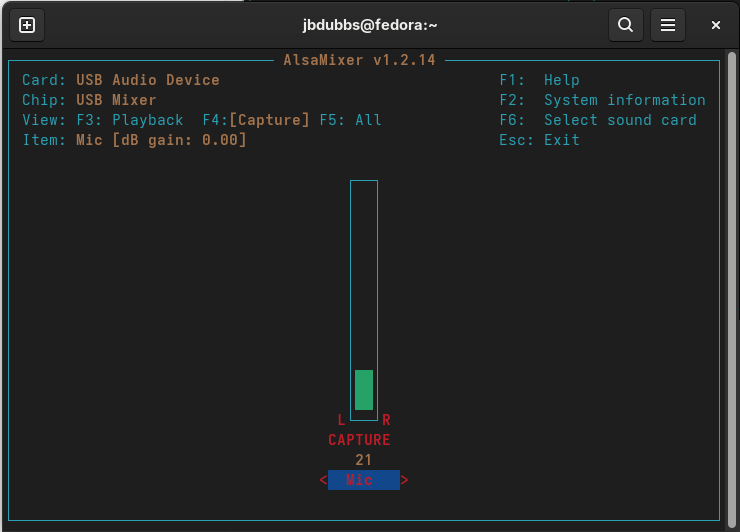Click the L left channel indicator
The height and width of the screenshot is (532, 740).
pos(341,420)
